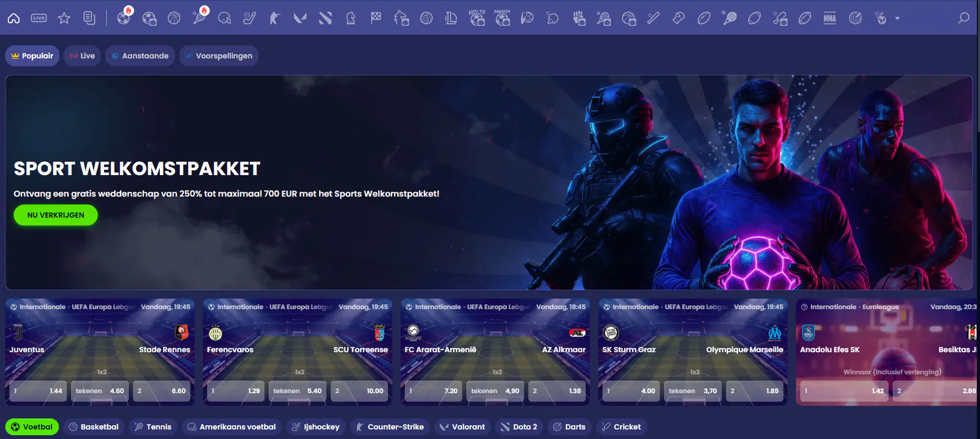Bet on AZ Alkmaar win at 1.38
The width and height of the screenshot is (980, 439).
click(x=557, y=391)
